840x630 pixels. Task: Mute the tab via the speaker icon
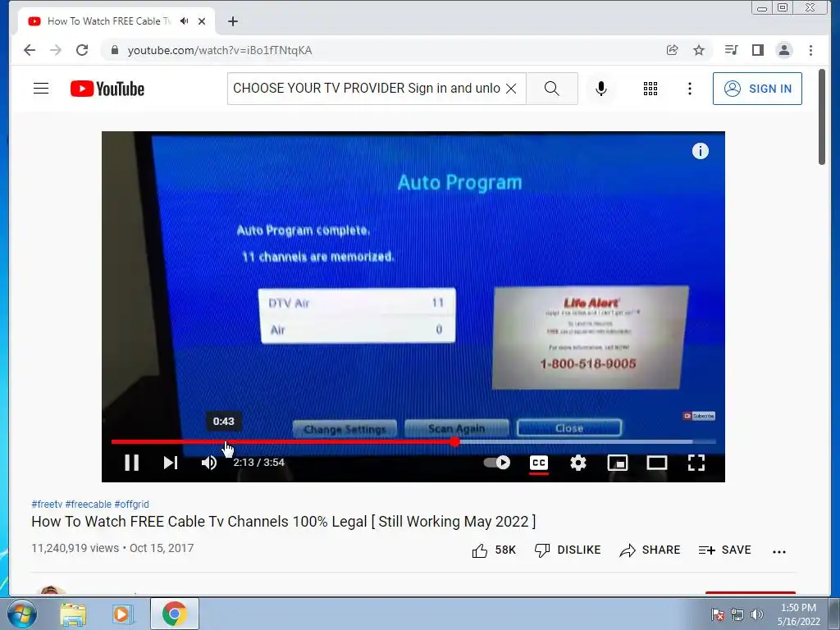pyautogui.click(x=185, y=21)
